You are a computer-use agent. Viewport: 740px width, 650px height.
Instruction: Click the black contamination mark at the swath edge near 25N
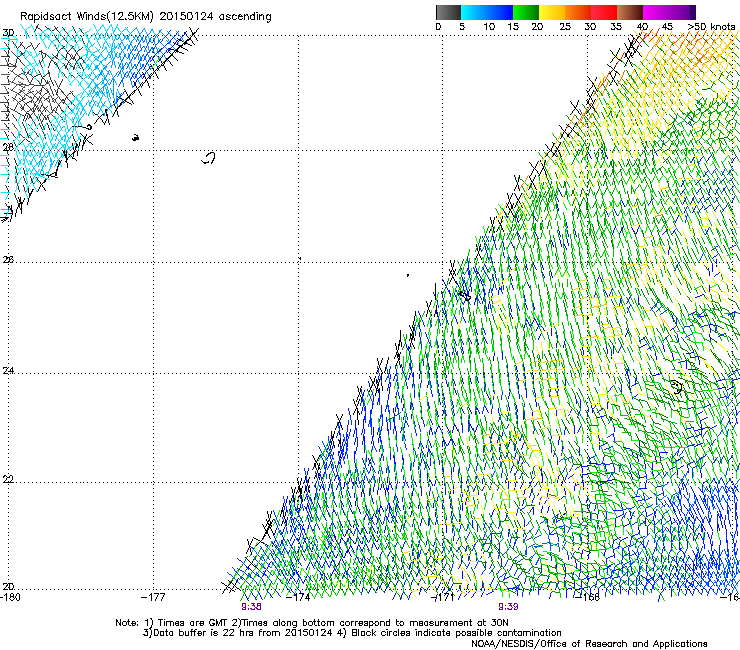point(464,295)
